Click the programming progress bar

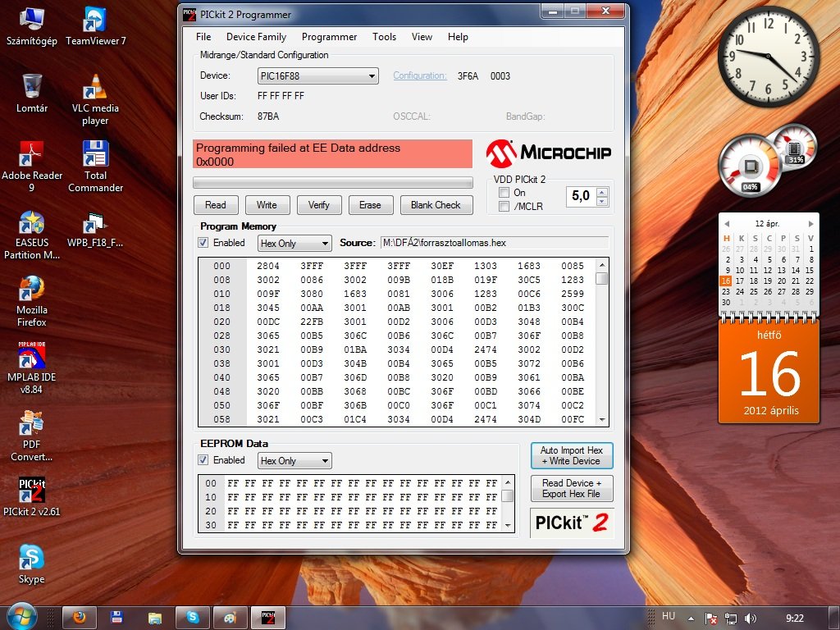pos(333,183)
